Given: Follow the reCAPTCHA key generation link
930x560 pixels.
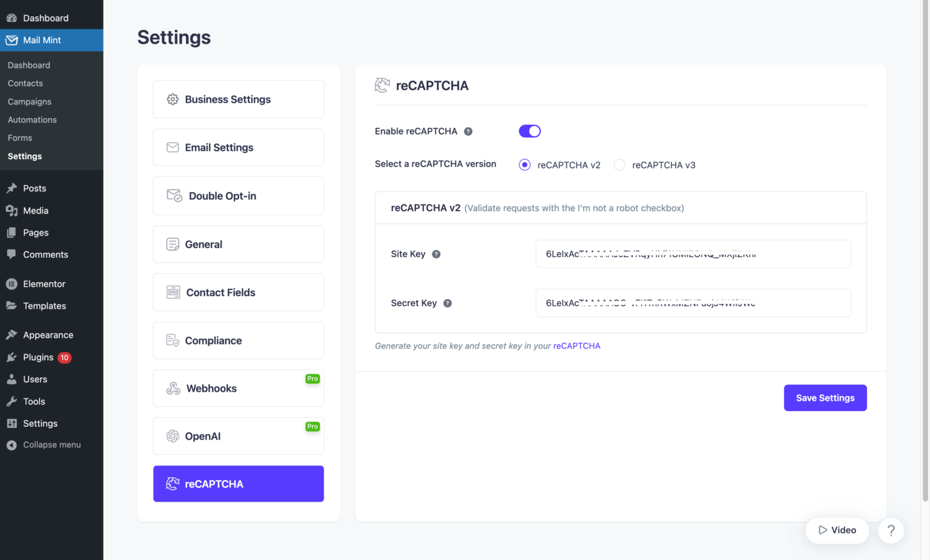Looking at the screenshot, I should pos(576,346).
